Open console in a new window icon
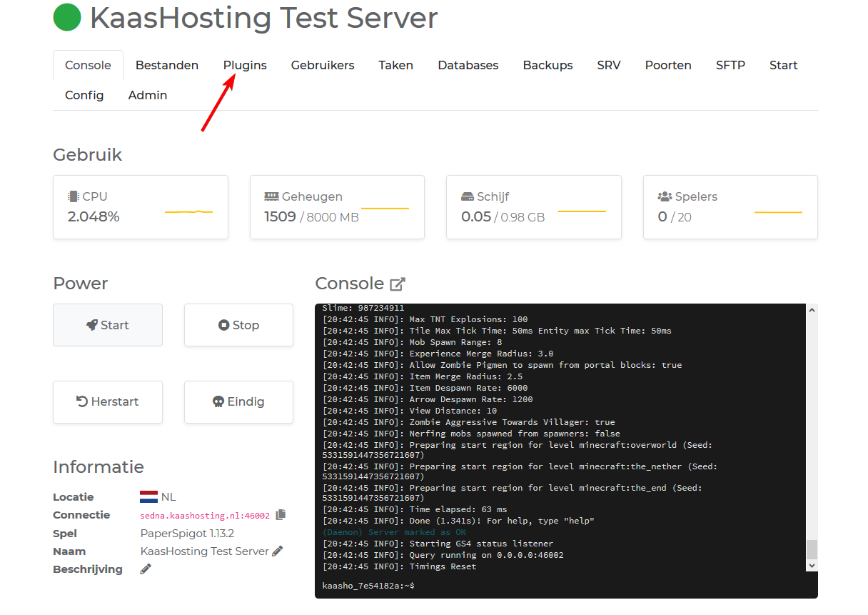The image size is (868, 615). [x=398, y=284]
